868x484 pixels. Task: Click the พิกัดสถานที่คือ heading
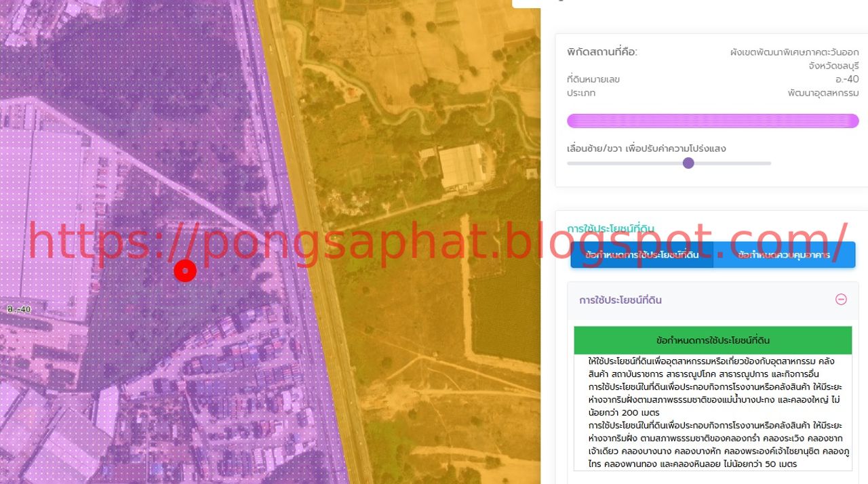(x=602, y=52)
